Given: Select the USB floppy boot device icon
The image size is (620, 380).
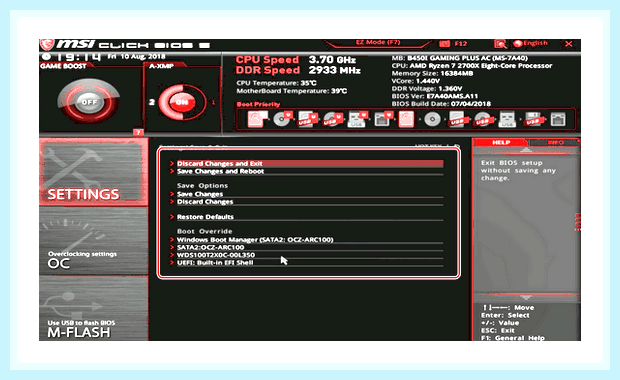Looking at the screenshot, I should [x=533, y=119].
